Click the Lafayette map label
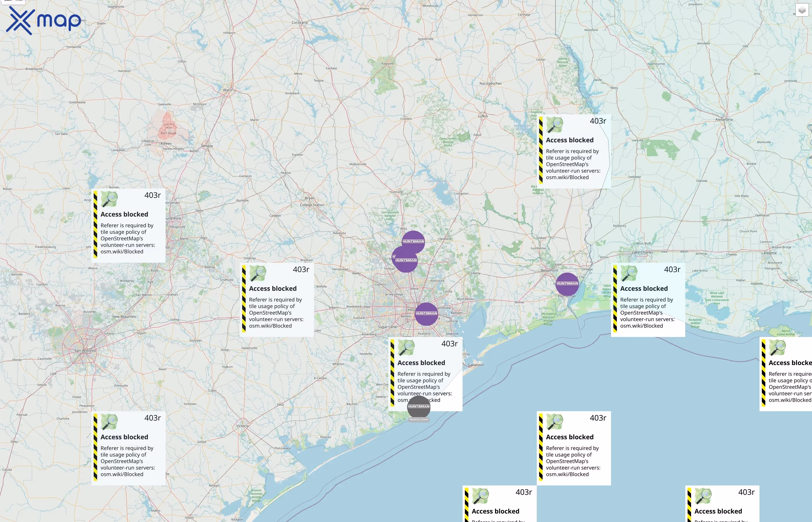This screenshot has width=812, height=522. pos(769,253)
